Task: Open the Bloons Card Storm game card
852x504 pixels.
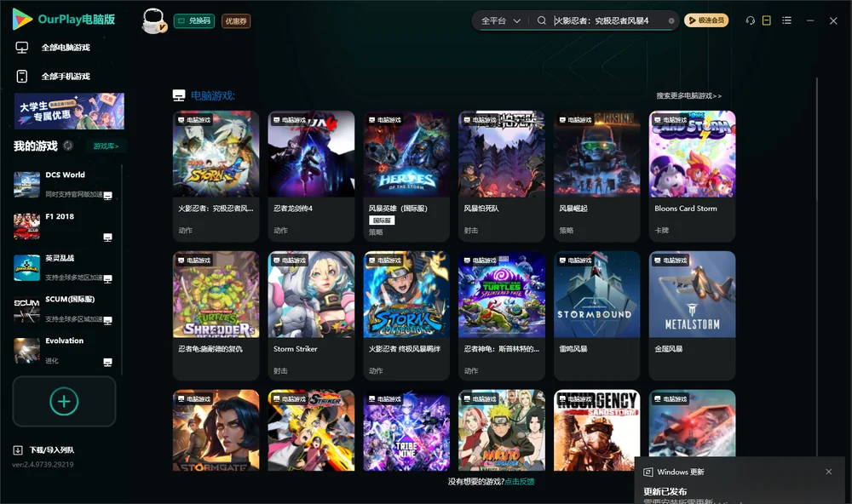Action: click(692, 176)
